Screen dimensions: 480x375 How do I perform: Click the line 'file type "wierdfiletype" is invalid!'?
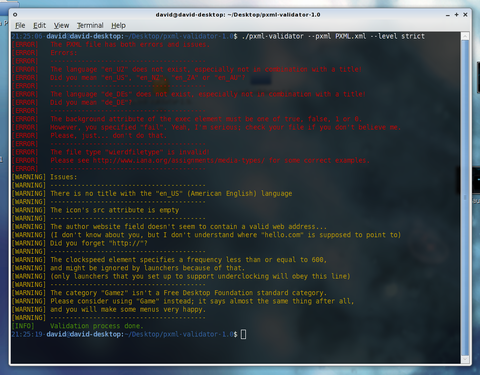point(130,152)
